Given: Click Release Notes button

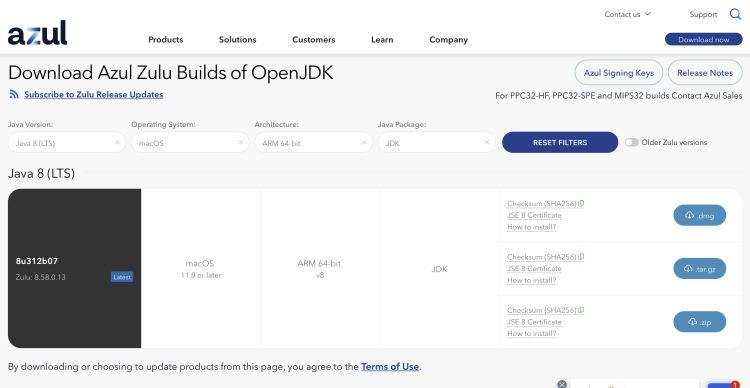Looking at the screenshot, I should (705, 73).
